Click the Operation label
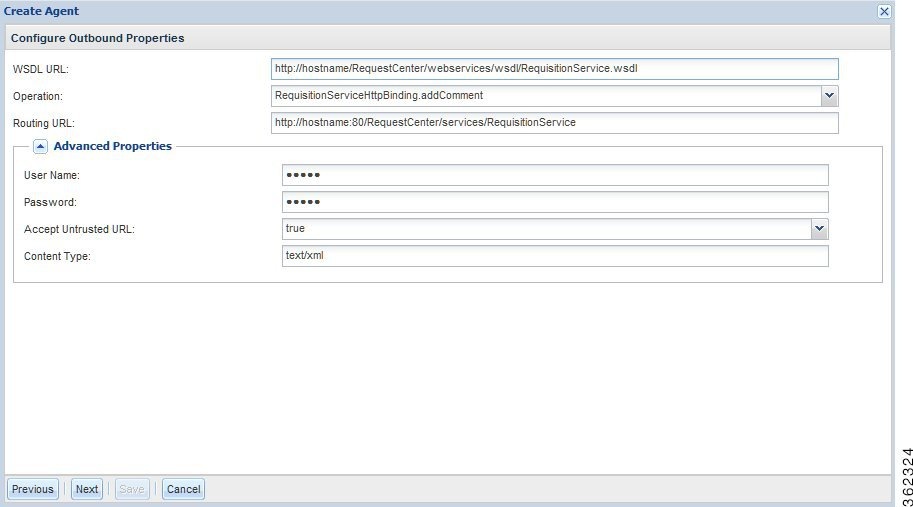 pyautogui.click(x=38, y=96)
